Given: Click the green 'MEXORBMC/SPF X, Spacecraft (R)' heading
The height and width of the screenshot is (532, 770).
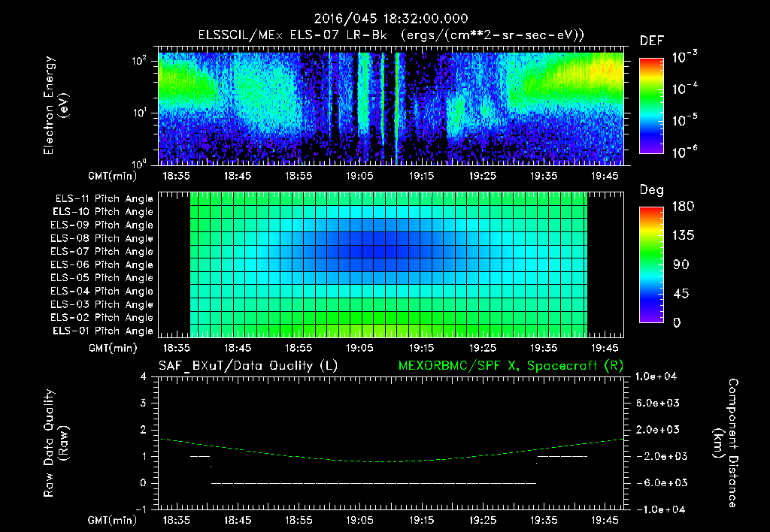Looking at the screenshot, I should (511, 366).
